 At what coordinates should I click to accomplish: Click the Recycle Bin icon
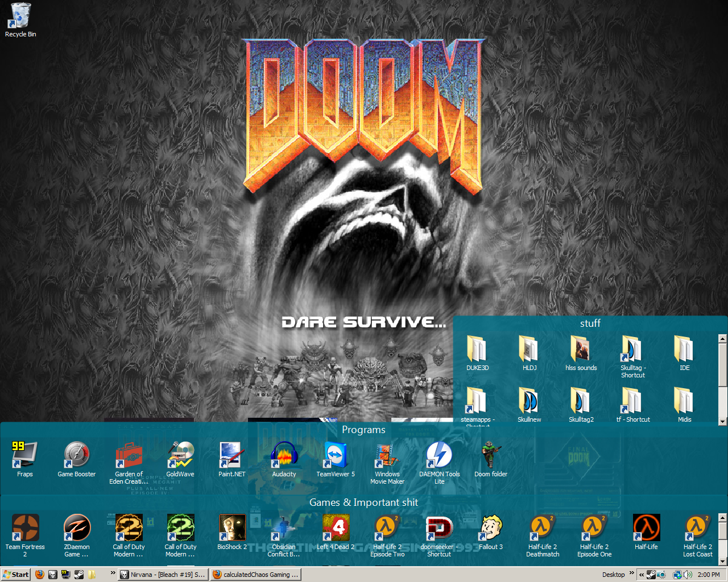tap(20, 16)
